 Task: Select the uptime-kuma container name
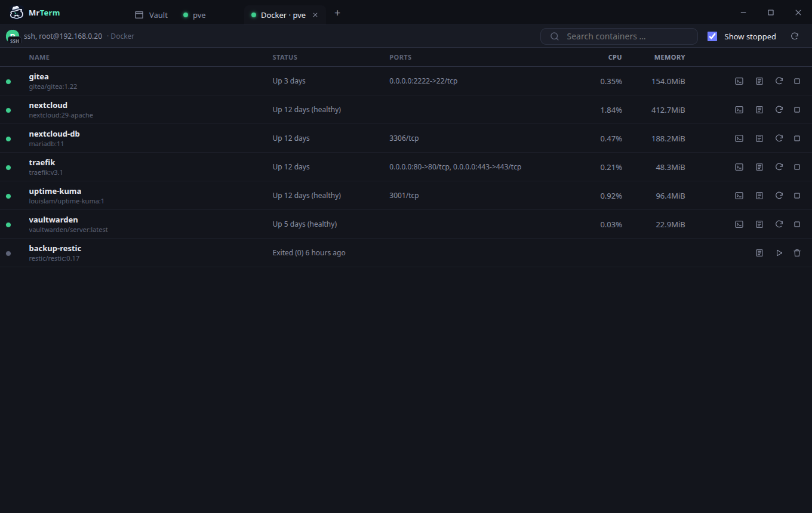tap(55, 191)
